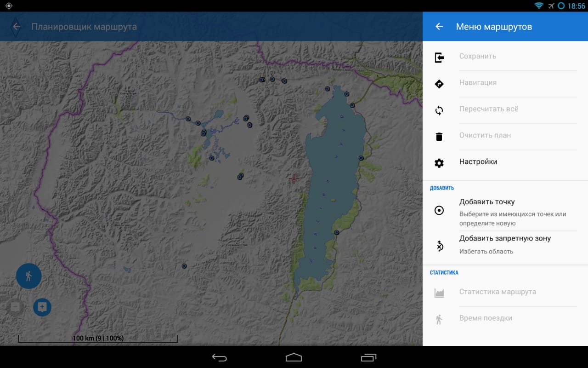Screen dimensions: 588x368
Task: Tap the back arrow in Меню маршрутов header
Action: pos(439,27)
